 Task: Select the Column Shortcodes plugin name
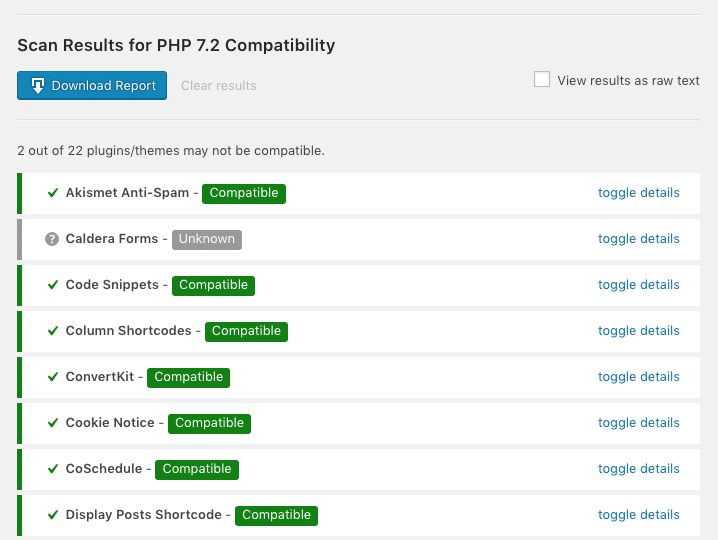pos(129,331)
